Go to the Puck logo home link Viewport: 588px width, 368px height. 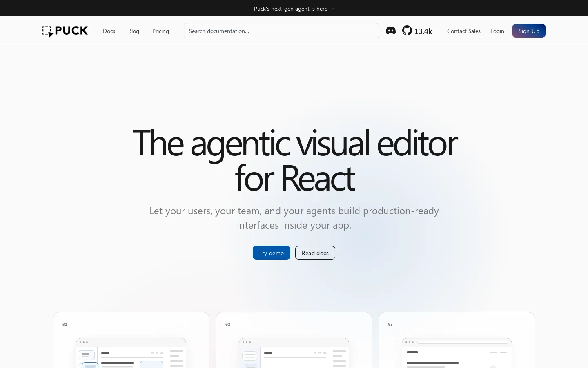65,31
